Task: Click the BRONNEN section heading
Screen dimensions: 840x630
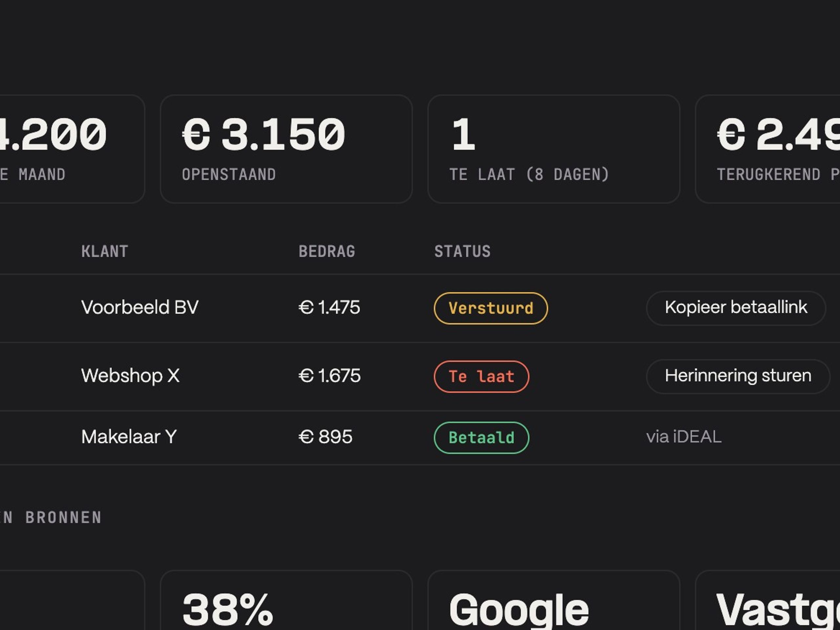Action: pyautogui.click(x=63, y=517)
